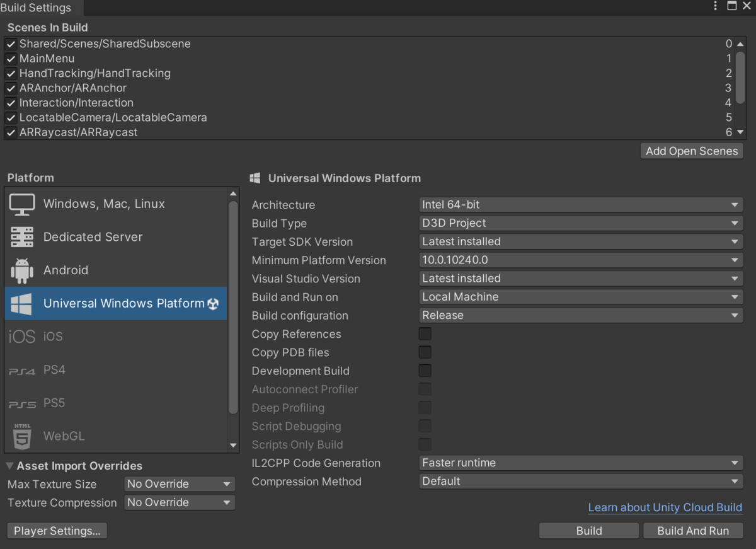Select the Windows, Mac, Linux platform

[116, 204]
